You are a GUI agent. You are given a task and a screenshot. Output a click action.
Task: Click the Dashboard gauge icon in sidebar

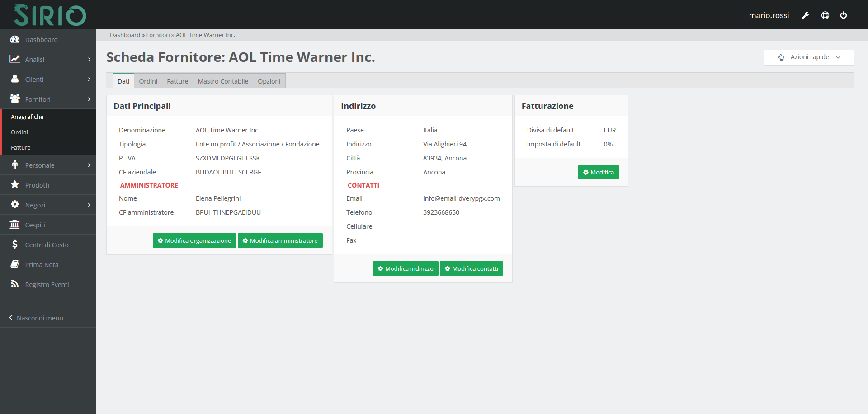pos(15,39)
